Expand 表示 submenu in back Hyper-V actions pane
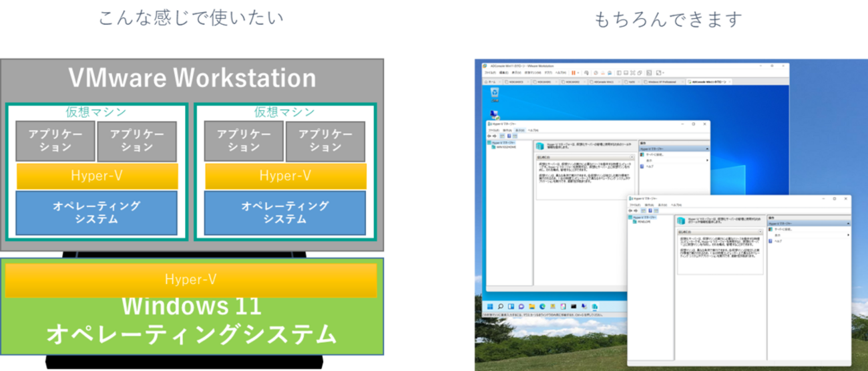The width and height of the screenshot is (868, 371). coord(707,160)
